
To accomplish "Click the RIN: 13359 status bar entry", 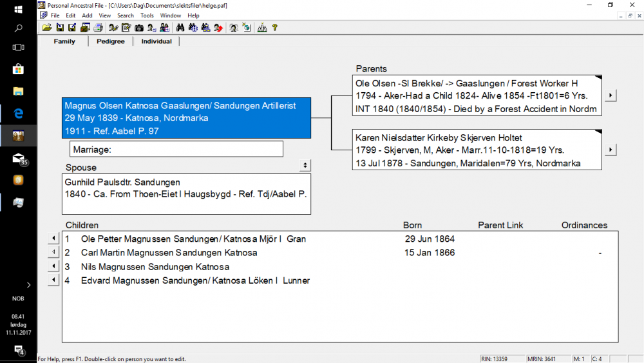I will point(502,359).
